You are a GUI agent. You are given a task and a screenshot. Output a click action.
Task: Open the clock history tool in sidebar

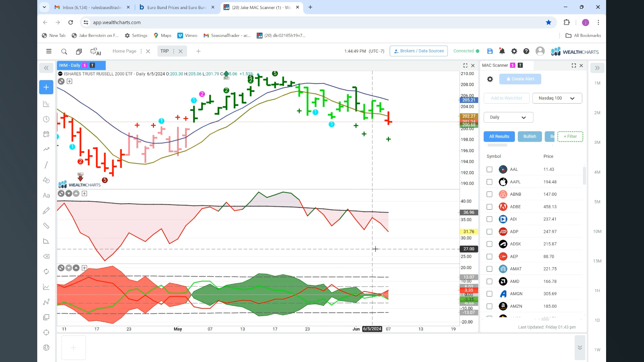46,119
